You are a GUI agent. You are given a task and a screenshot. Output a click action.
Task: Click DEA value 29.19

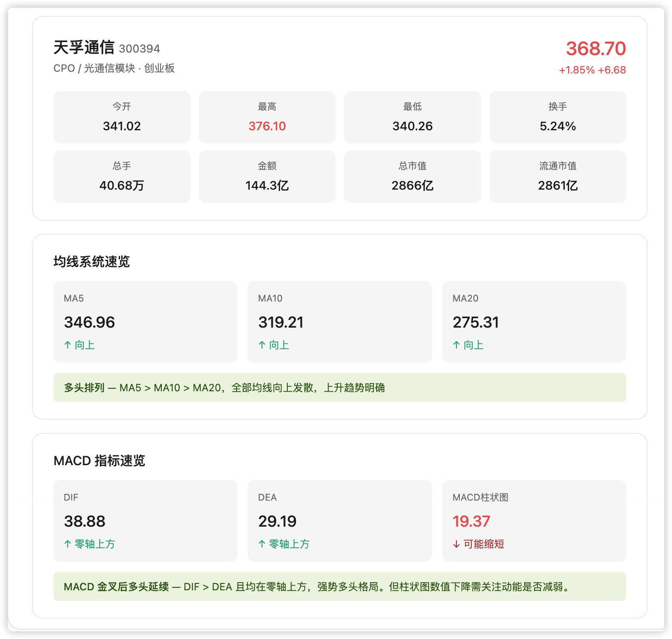[x=278, y=521]
